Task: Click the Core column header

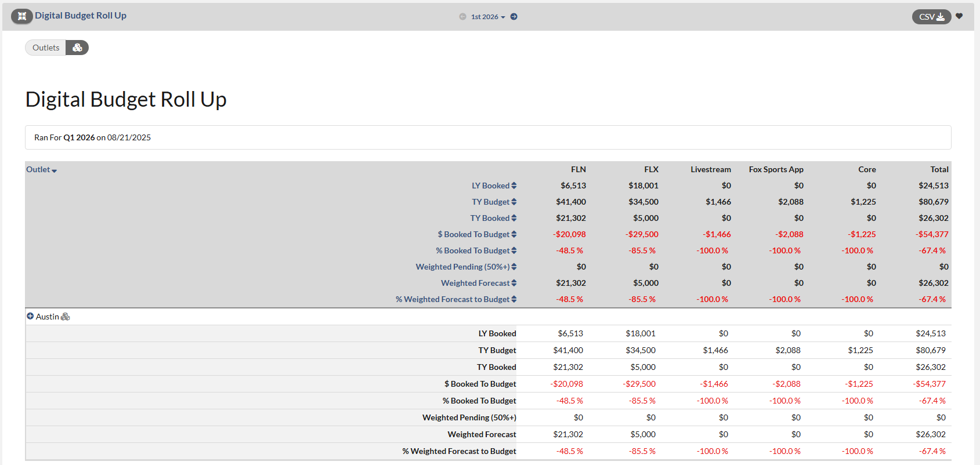Action: [867, 169]
